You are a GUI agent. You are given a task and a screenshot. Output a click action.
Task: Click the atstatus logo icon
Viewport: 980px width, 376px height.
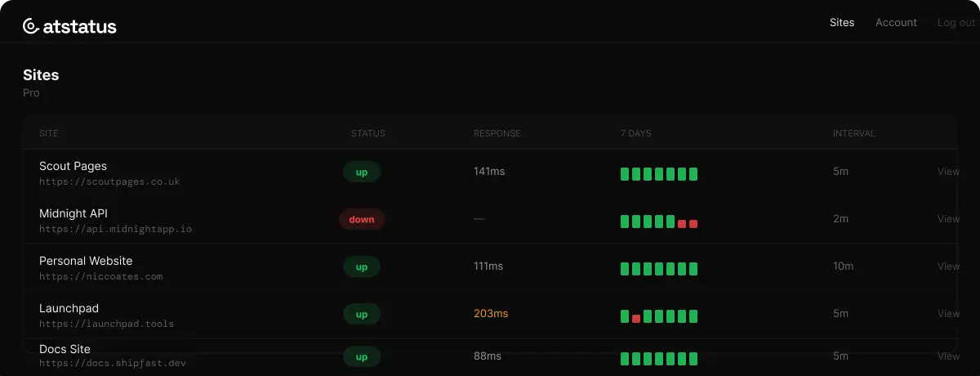click(x=31, y=26)
